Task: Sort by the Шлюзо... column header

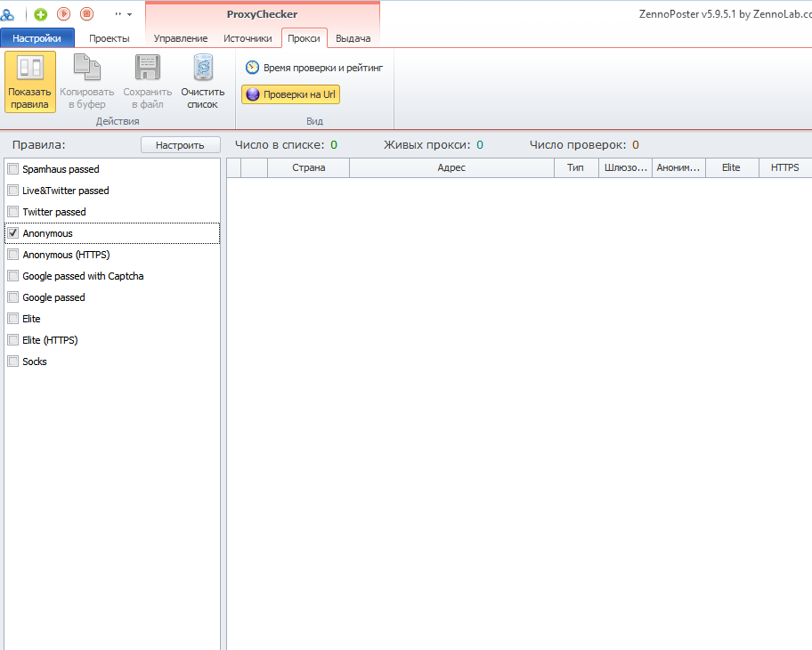Action: (626, 167)
